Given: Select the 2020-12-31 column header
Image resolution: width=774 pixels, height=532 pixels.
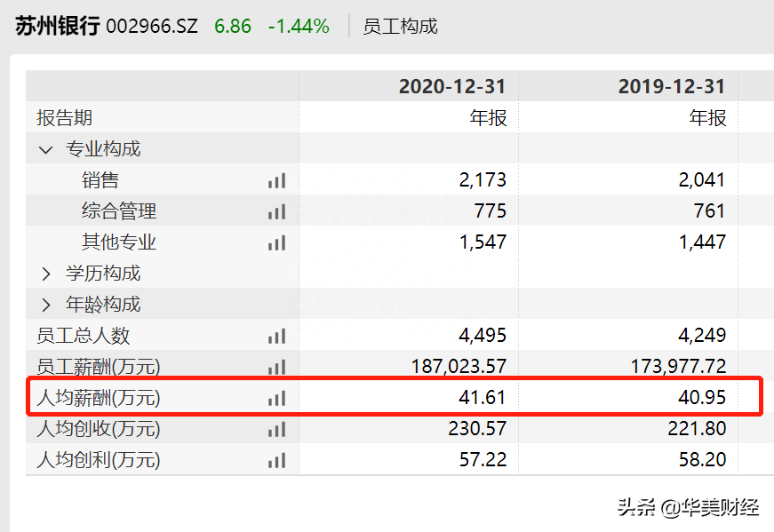Looking at the screenshot, I should (451, 86).
